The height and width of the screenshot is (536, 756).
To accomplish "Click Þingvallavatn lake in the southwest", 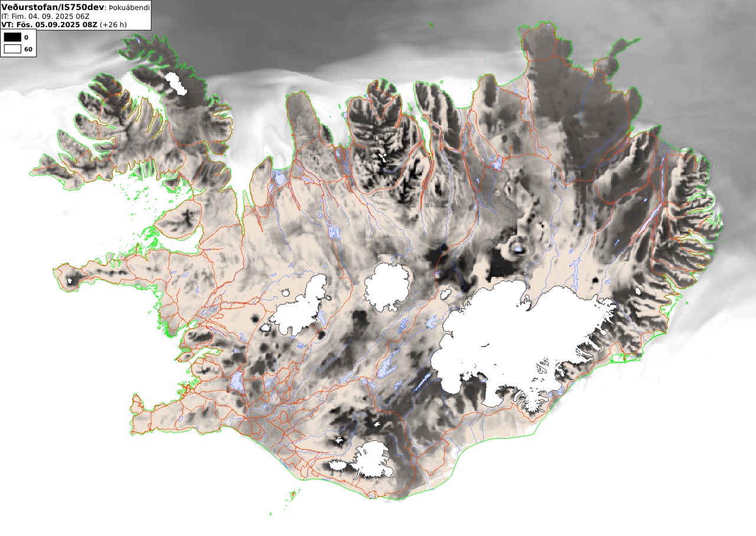I will 237,381.
